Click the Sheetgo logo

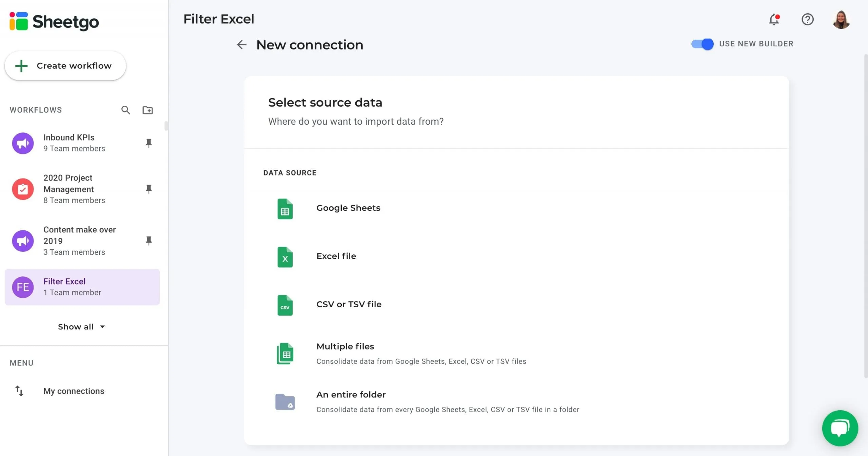(54, 22)
